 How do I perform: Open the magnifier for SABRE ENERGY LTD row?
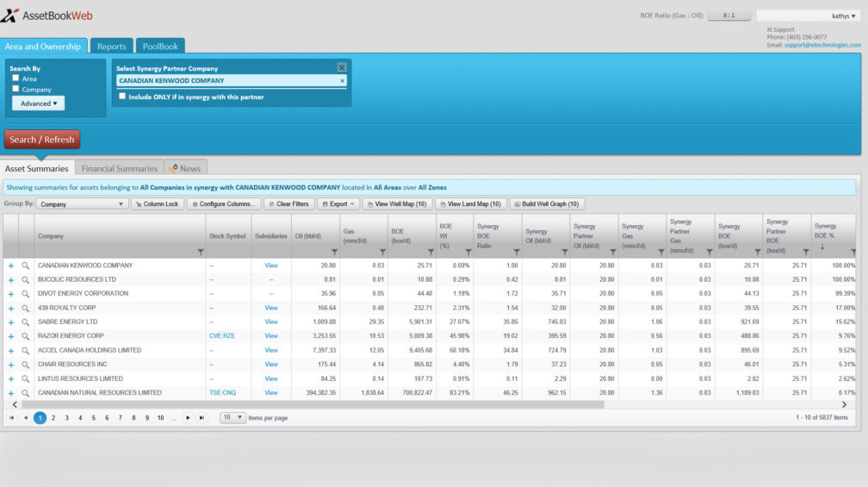click(x=26, y=322)
